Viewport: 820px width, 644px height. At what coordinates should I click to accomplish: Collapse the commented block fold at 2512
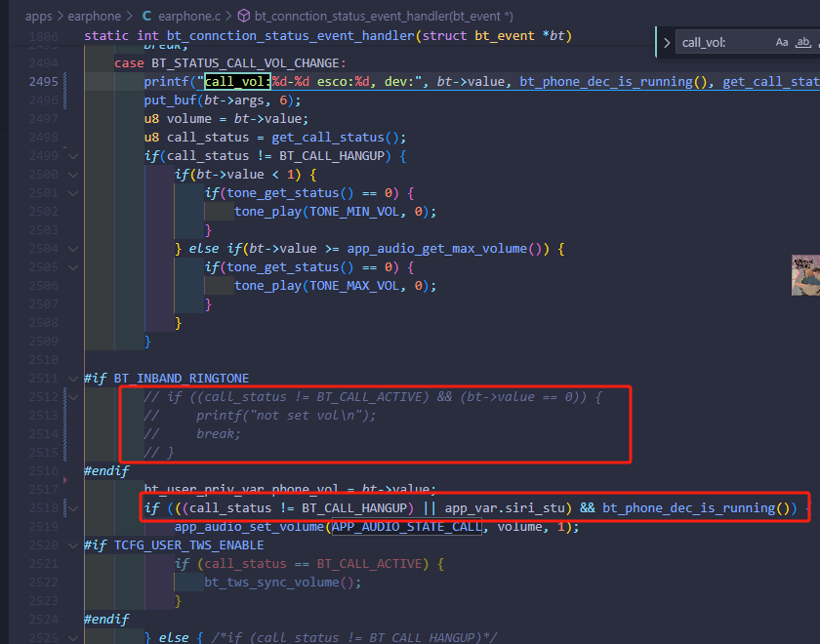[x=73, y=397]
